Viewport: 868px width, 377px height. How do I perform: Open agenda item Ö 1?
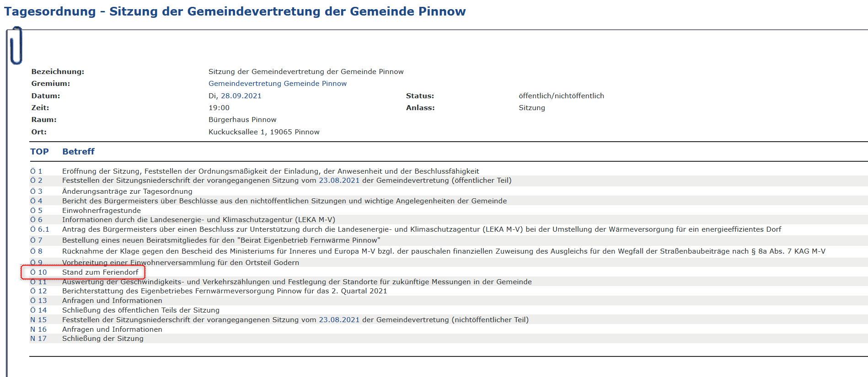[x=36, y=171]
